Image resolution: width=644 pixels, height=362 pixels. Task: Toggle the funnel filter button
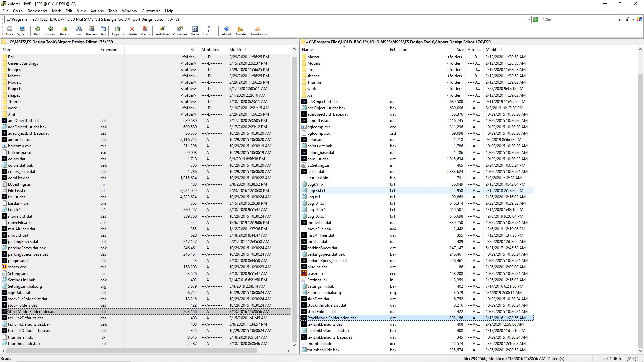click(x=627, y=19)
